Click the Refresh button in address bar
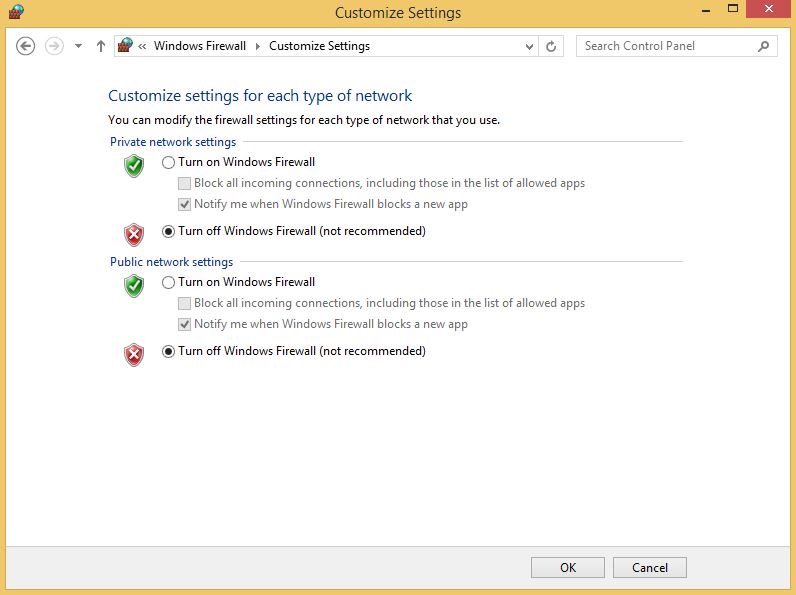Screen dimensions: 796x595 (551, 46)
